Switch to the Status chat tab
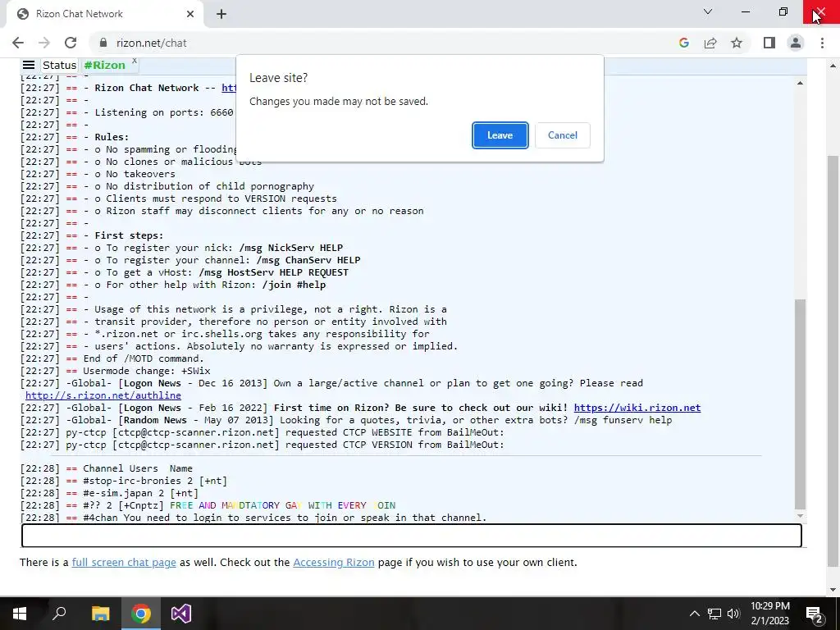840x630 pixels. click(x=59, y=65)
